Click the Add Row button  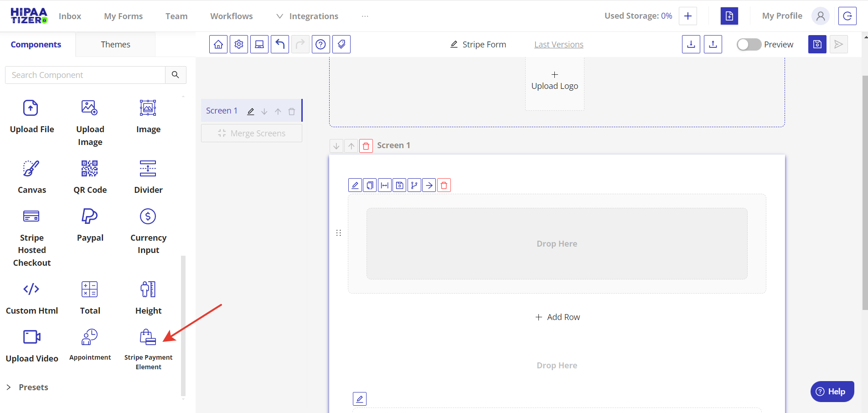(557, 317)
